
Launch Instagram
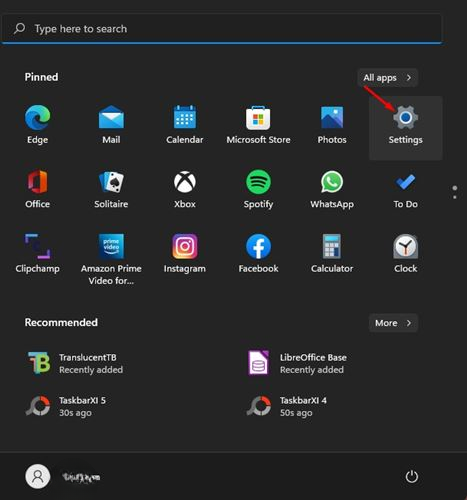185,253
